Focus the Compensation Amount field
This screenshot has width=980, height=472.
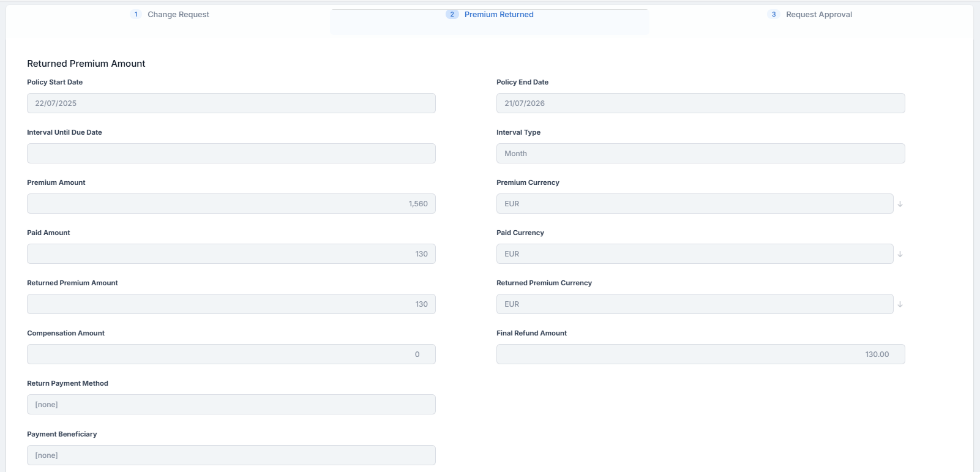231,354
